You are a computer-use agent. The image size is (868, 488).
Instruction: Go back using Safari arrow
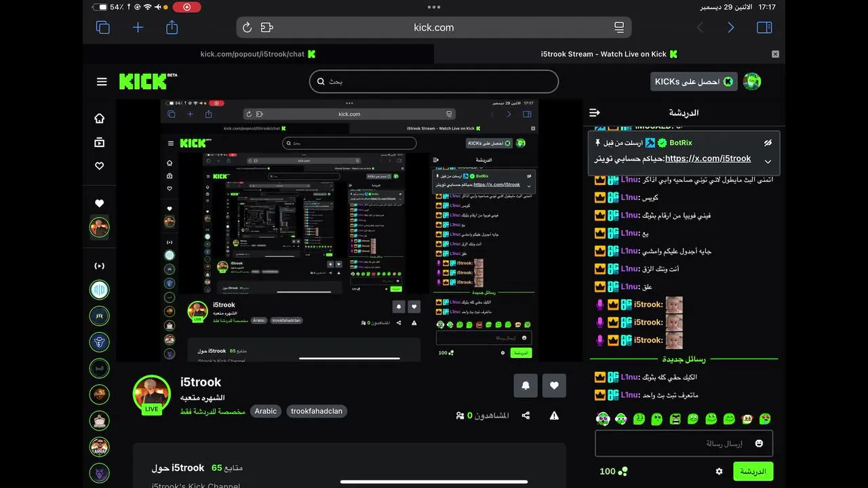point(701,27)
